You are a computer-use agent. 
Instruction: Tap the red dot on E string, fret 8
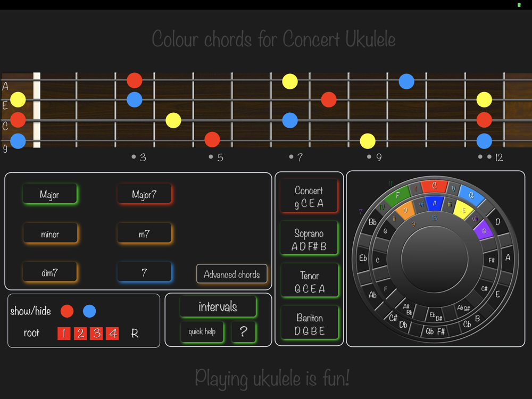point(329,100)
